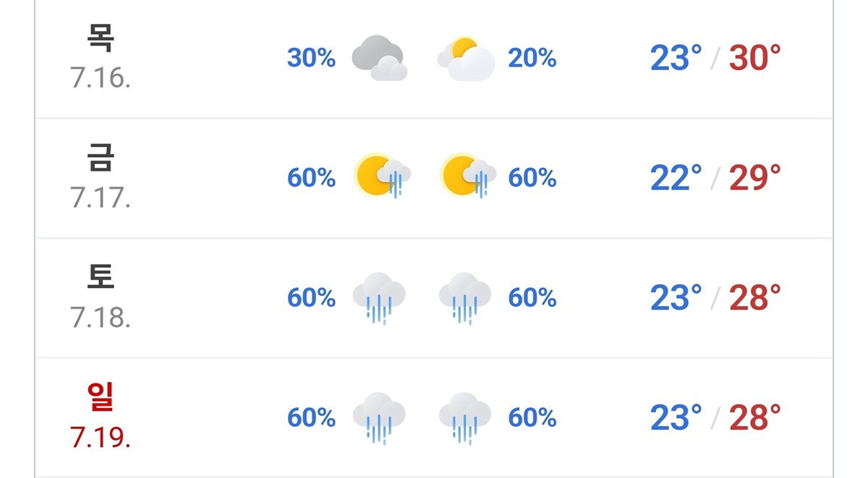Click Sunday 7.19 morning rain cloud icon
Image resolution: width=868 pixels, height=478 pixels.
[379, 418]
